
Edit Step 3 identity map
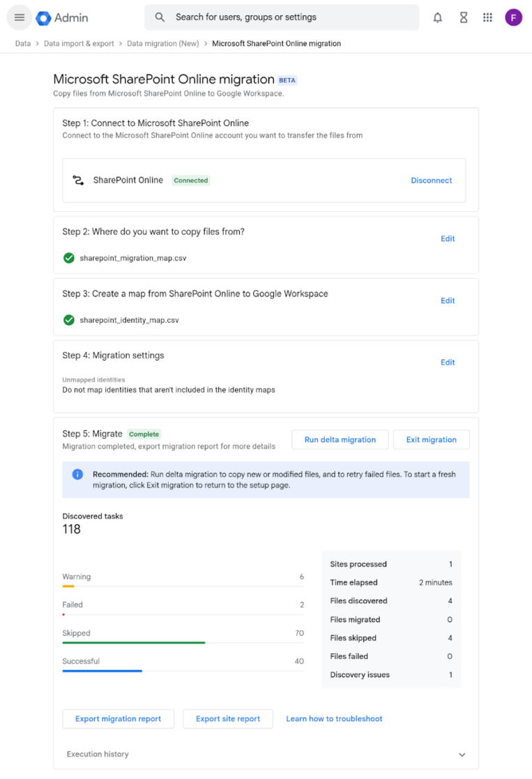(448, 301)
